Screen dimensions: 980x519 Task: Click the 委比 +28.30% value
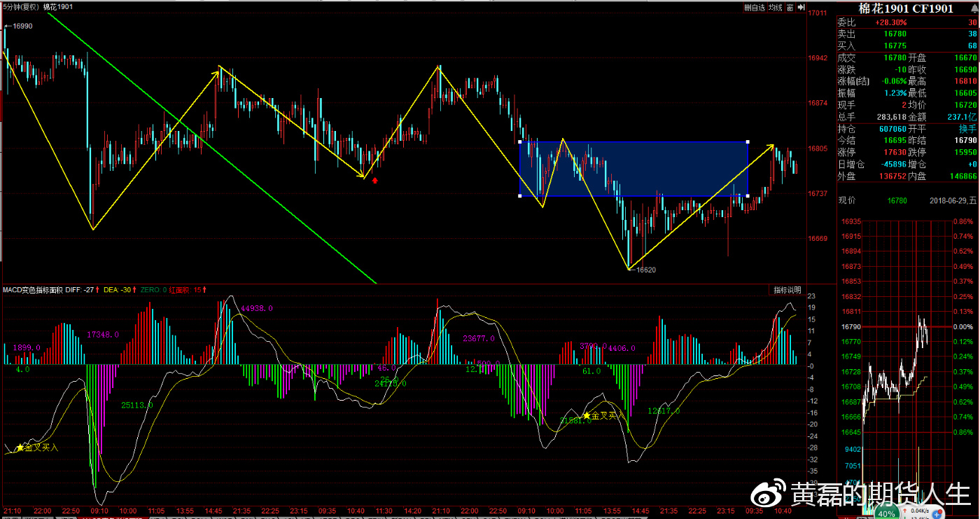click(x=890, y=22)
